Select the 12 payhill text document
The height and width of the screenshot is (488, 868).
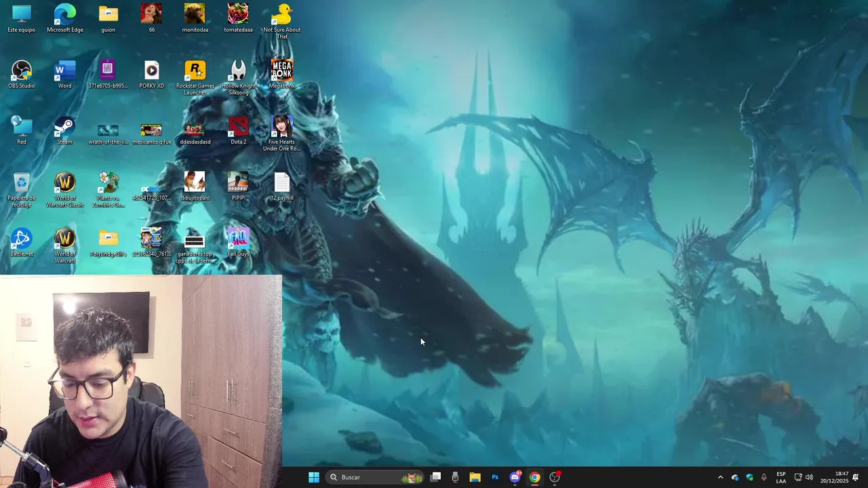click(x=281, y=187)
